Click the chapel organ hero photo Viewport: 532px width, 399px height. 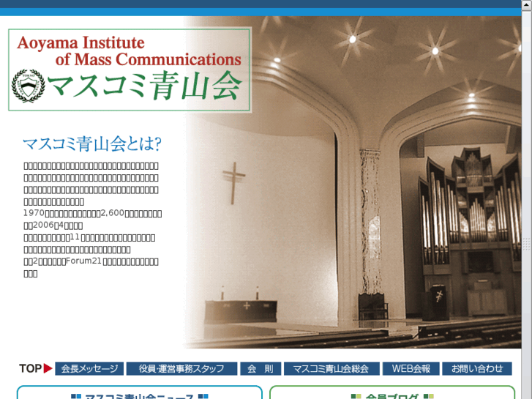pos(353,182)
